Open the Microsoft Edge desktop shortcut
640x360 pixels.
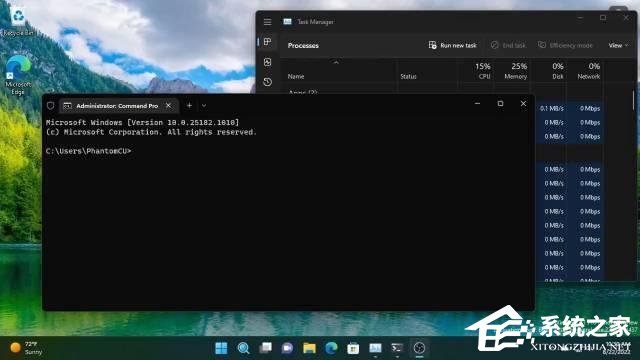18,75
